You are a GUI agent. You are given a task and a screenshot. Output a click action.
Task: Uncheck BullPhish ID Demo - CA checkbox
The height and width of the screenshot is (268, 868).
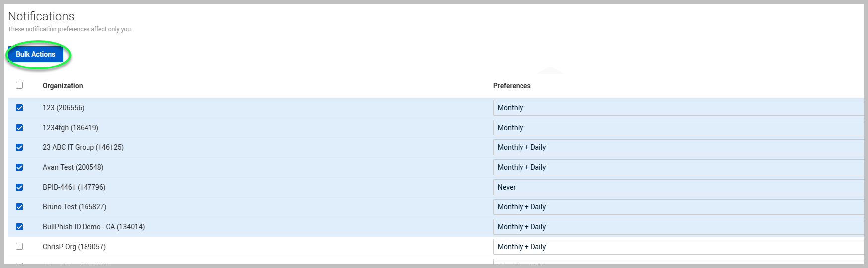click(19, 227)
